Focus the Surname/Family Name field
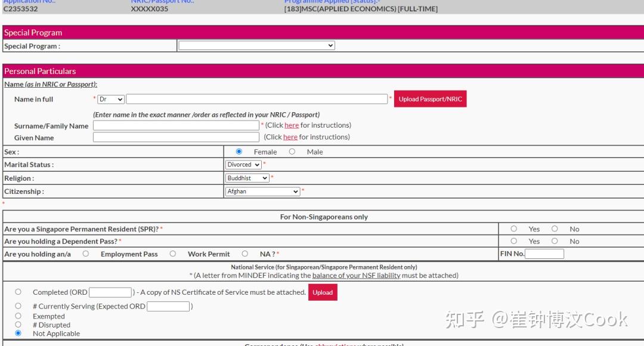644x346 pixels. click(176, 125)
